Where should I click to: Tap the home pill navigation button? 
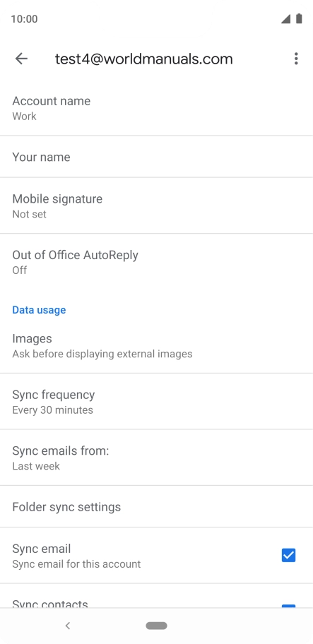[x=156, y=626]
